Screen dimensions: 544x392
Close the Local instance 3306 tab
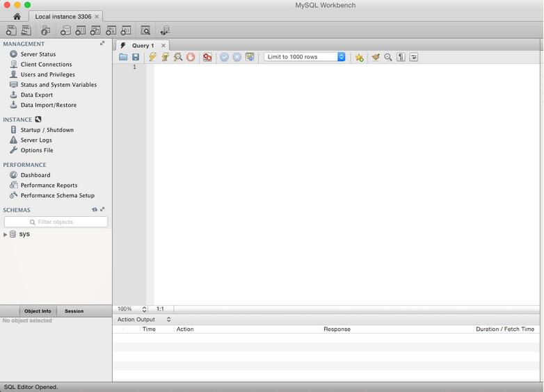97,16
